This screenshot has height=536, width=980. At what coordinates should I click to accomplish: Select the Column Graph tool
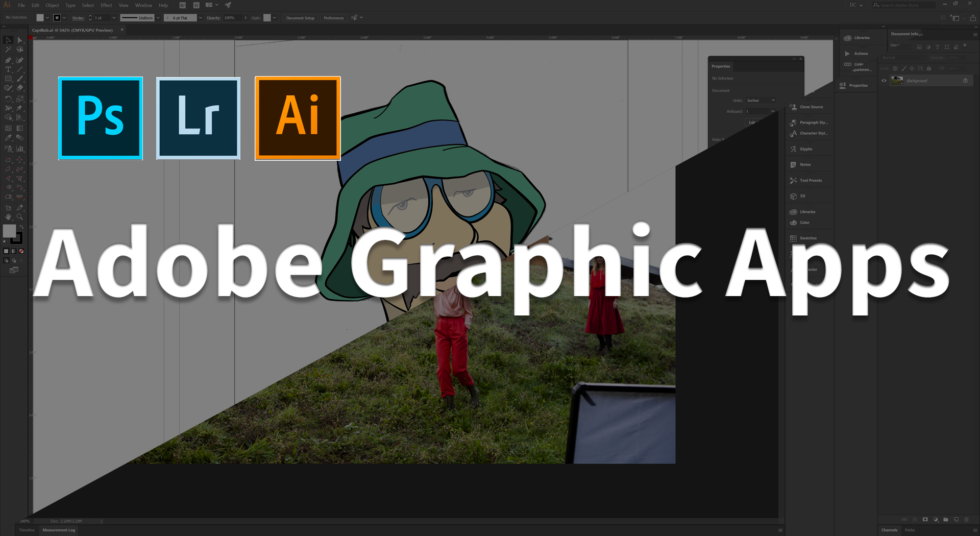pos(20,149)
